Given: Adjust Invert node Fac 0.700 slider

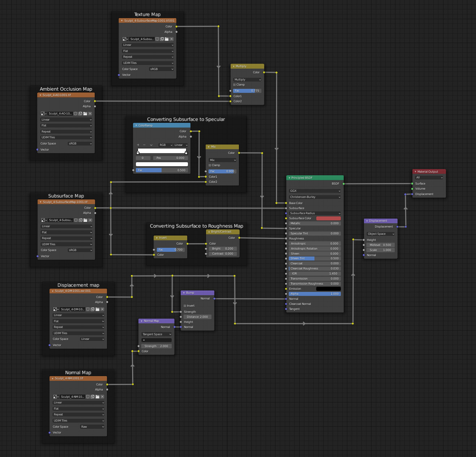Looking at the screenshot, I should pos(171,250).
